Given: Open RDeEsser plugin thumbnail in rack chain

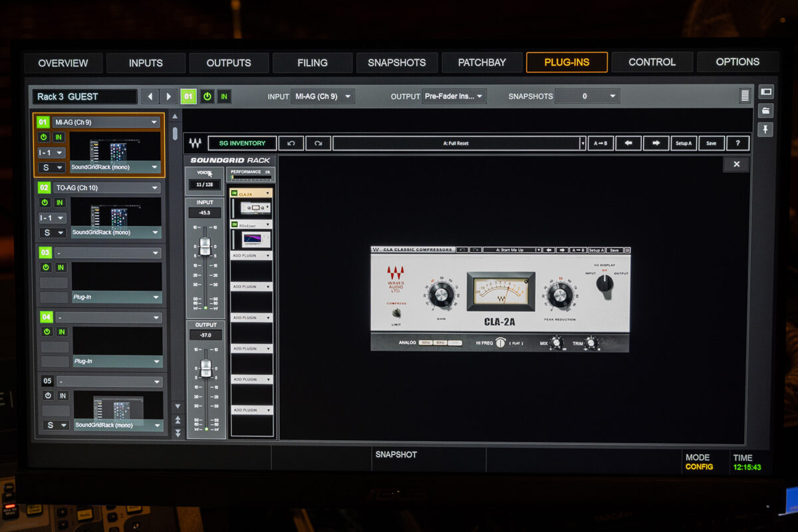Looking at the screenshot, I should click(256, 239).
